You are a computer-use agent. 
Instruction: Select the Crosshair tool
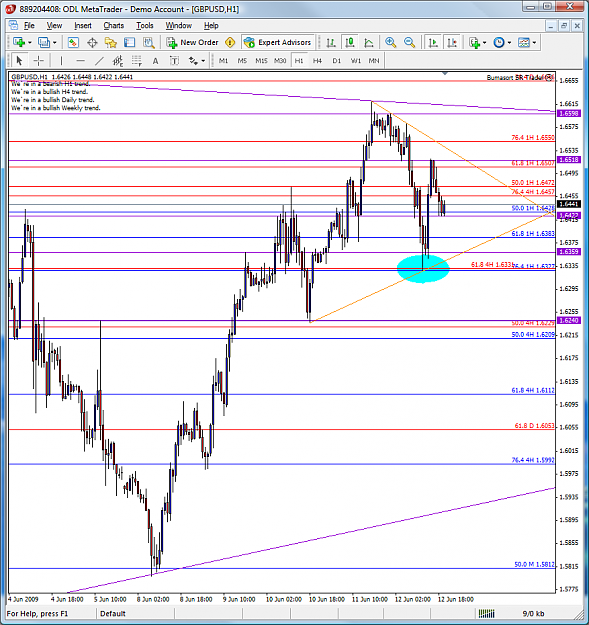tap(39, 61)
